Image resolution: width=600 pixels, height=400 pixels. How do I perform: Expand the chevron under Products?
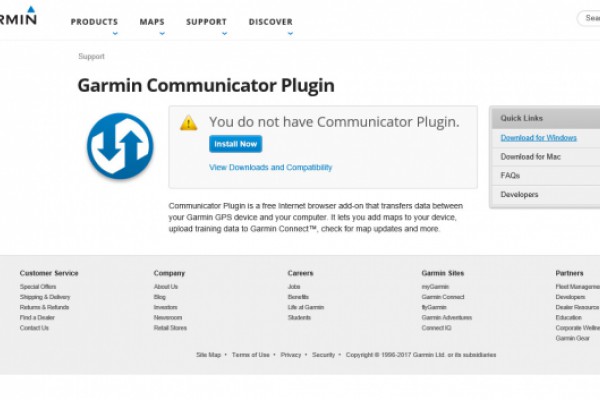tap(115, 33)
